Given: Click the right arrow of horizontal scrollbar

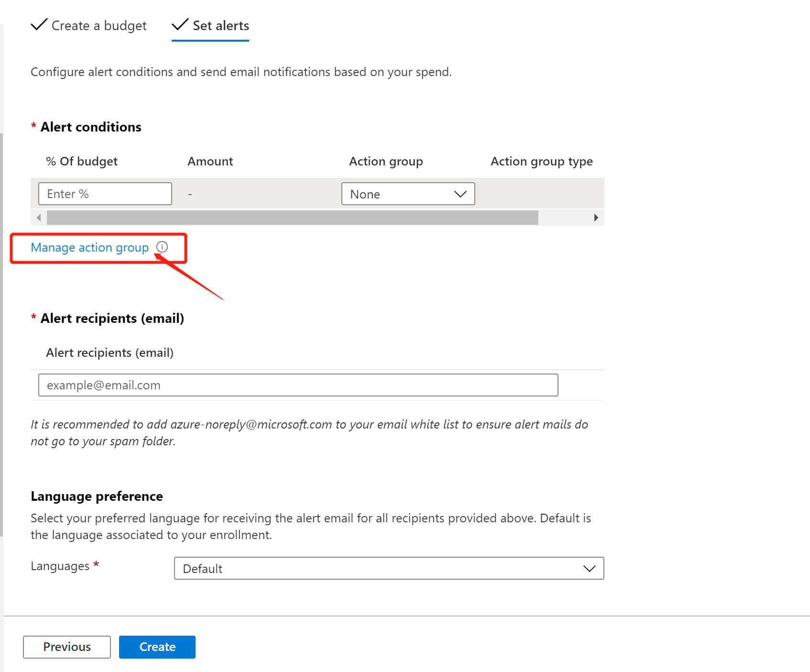Looking at the screenshot, I should 596,218.
